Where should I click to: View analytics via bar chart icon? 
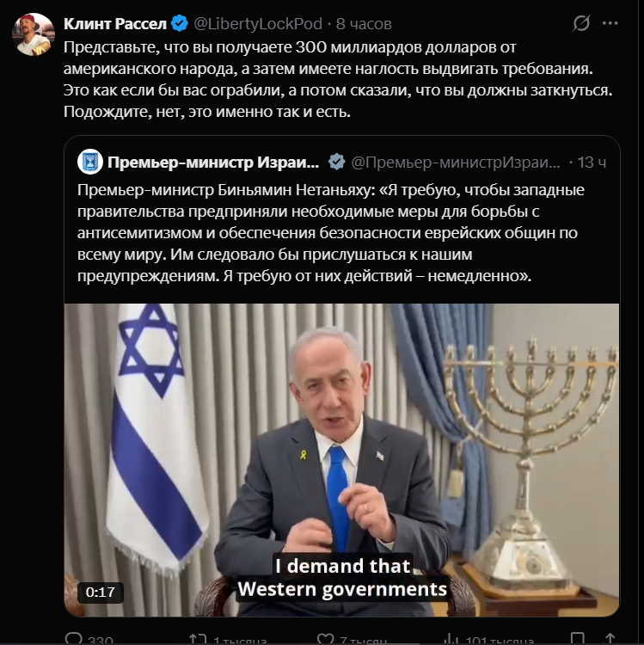click(451, 639)
